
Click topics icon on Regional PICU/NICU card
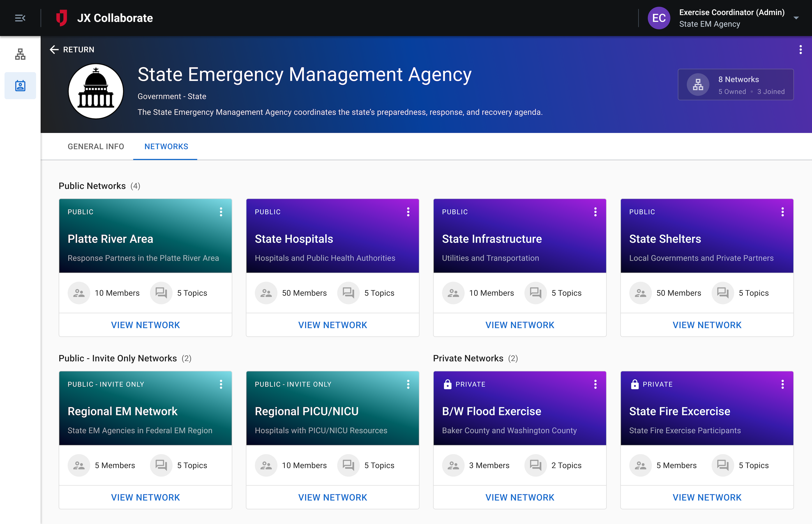[348, 465]
